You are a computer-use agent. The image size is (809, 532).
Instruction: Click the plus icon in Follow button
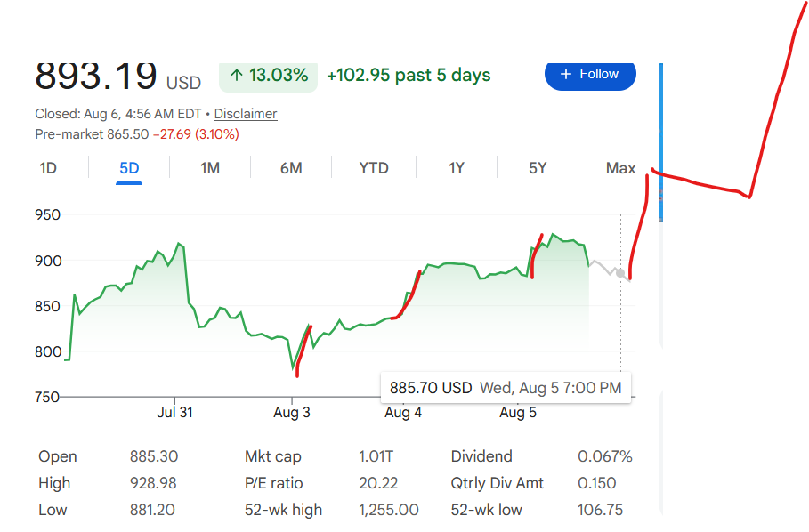click(566, 74)
